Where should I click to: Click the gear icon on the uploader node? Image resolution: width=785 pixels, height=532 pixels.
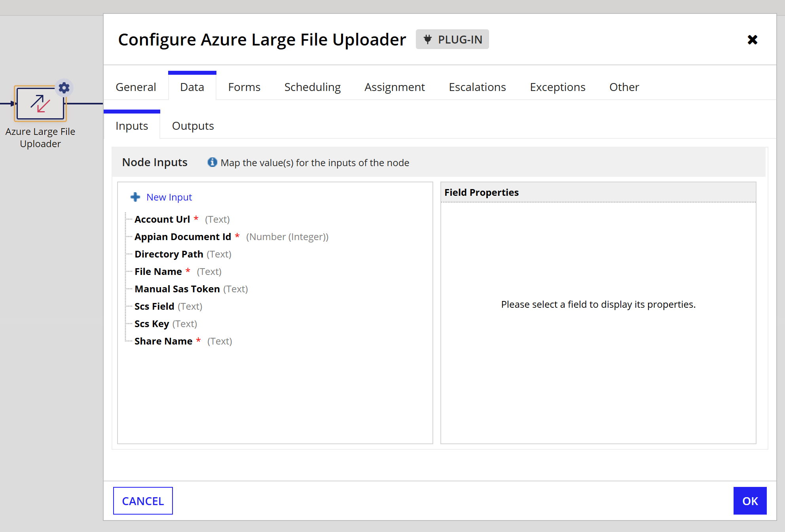[x=64, y=87]
